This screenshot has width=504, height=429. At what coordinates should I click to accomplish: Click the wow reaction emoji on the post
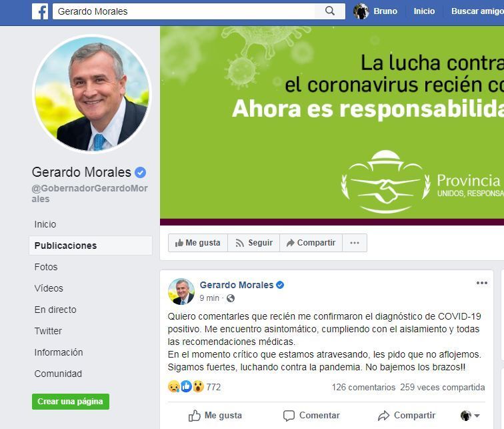click(x=198, y=386)
